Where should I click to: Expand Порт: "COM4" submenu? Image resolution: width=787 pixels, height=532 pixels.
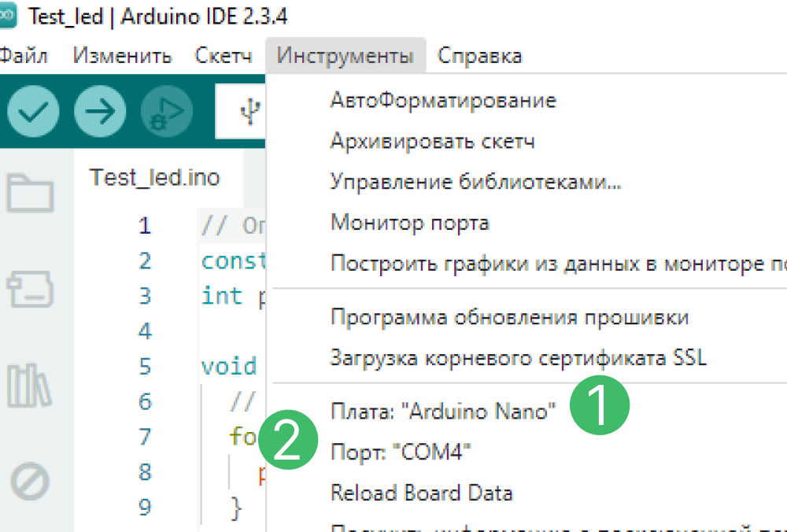point(527,453)
